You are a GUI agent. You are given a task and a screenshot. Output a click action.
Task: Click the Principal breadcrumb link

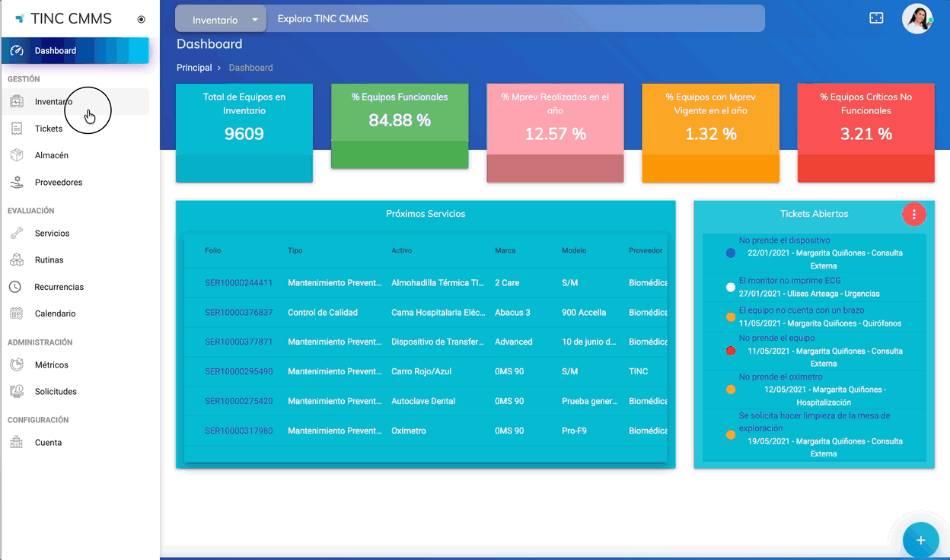click(194, 68)
